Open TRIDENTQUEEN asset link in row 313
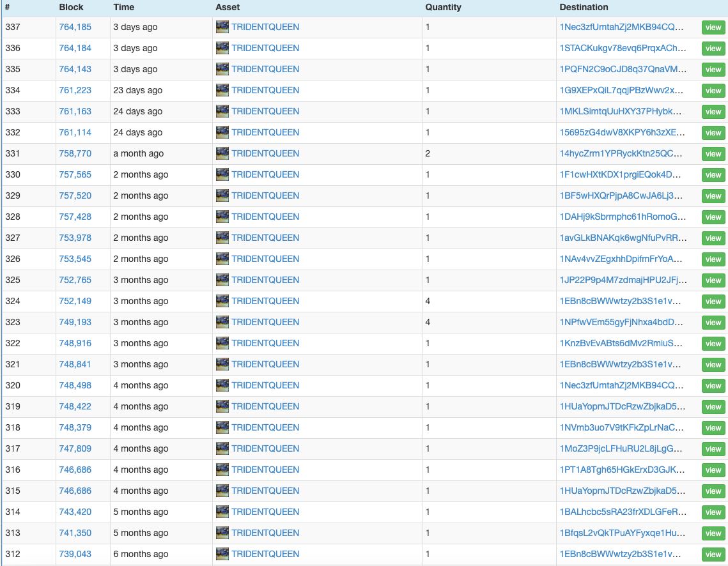This screenshot has height=566, width=728. click(x=266, y=533)
